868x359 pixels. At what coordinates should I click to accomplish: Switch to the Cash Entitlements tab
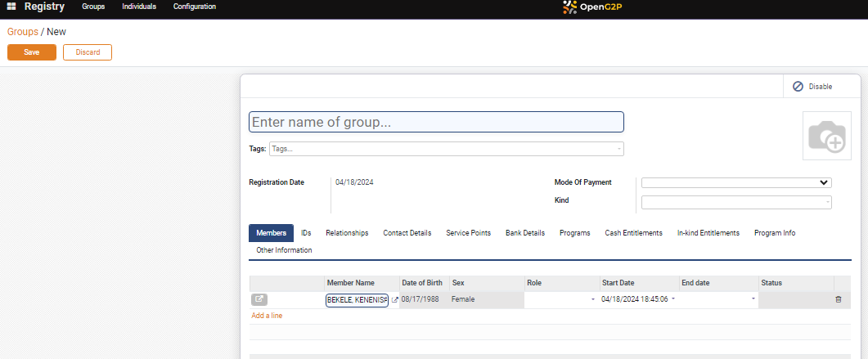[633, 233]
